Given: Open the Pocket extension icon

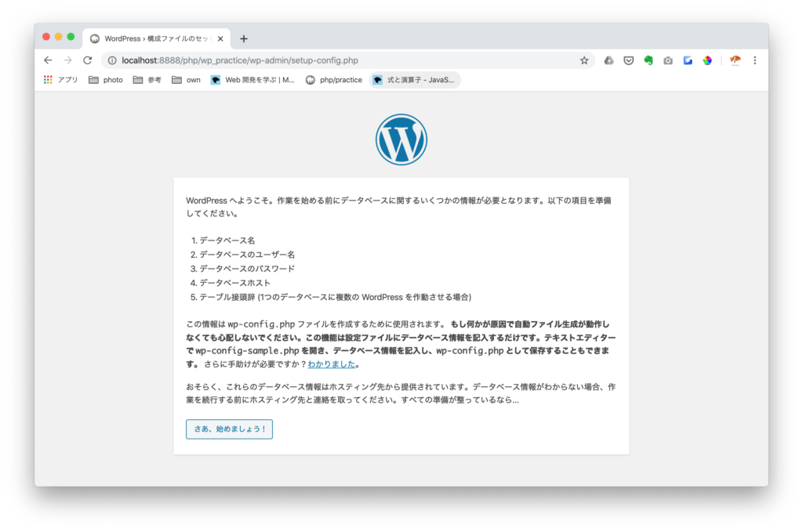Looking at the screenshot, I should click(629, 60).
